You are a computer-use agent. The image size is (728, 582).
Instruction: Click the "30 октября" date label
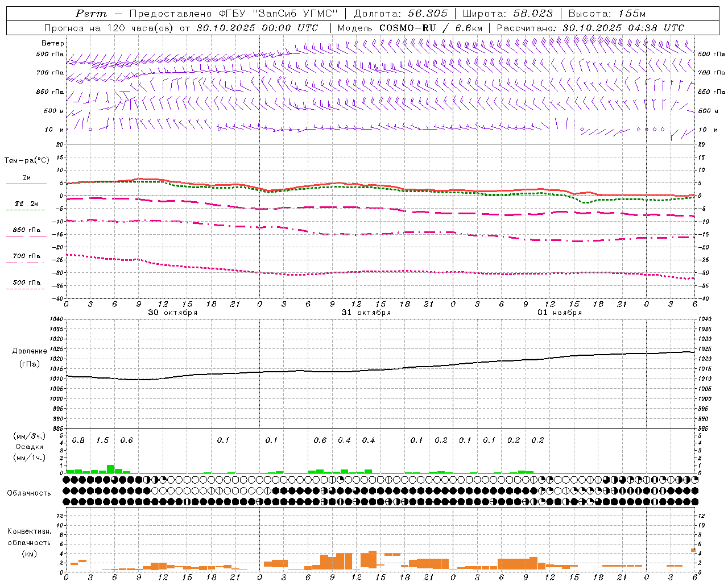click(x=173, y=313)
